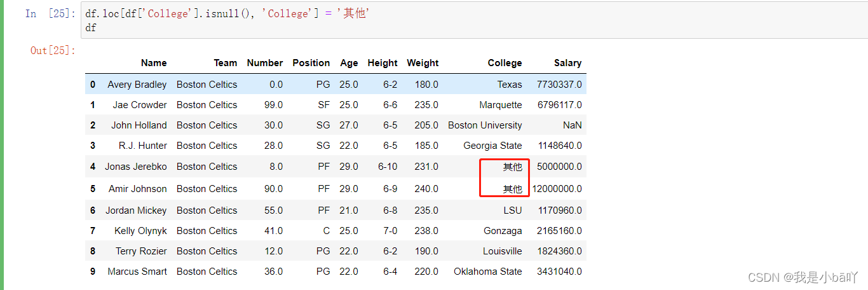Select the Jae Crowder name cell
Screen dimensions: 868x290
tap(140, 105)
